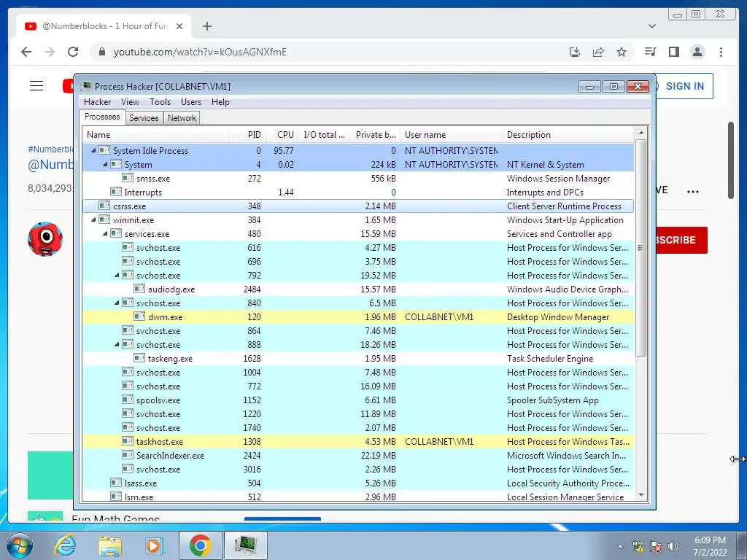
Task: Sort by the Private bytes column header
Action: 374,135
